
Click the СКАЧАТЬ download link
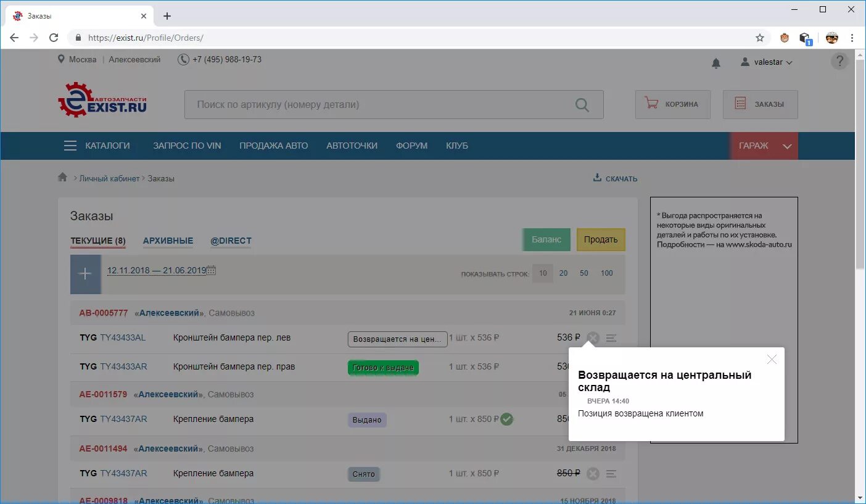pos(615,178)
